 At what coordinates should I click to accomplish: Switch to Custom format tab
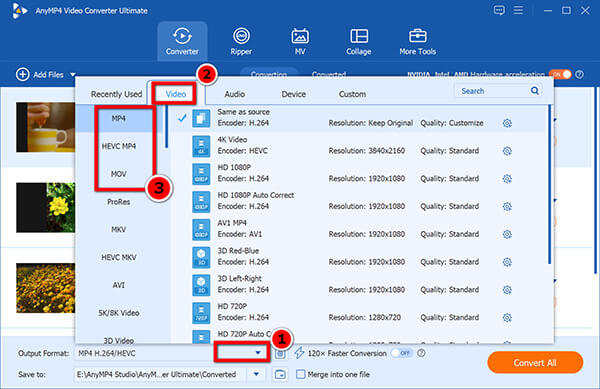pos(352,94)
